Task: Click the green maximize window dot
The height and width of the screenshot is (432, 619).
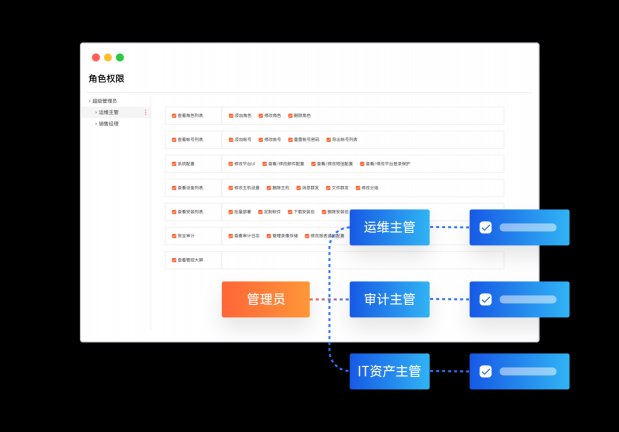Action: point(120,58)
